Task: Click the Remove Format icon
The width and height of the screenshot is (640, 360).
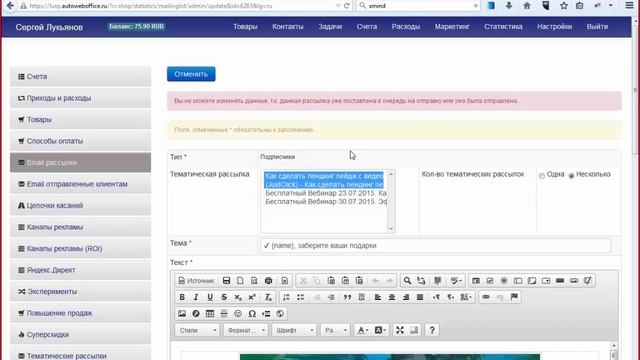Action: pos(268,297)
